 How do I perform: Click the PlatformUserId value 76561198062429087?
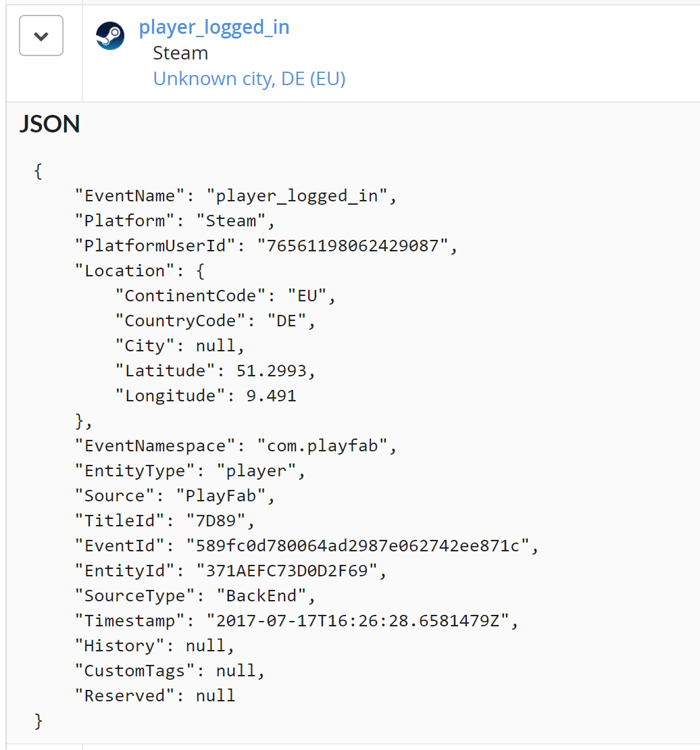pos(352,246)
